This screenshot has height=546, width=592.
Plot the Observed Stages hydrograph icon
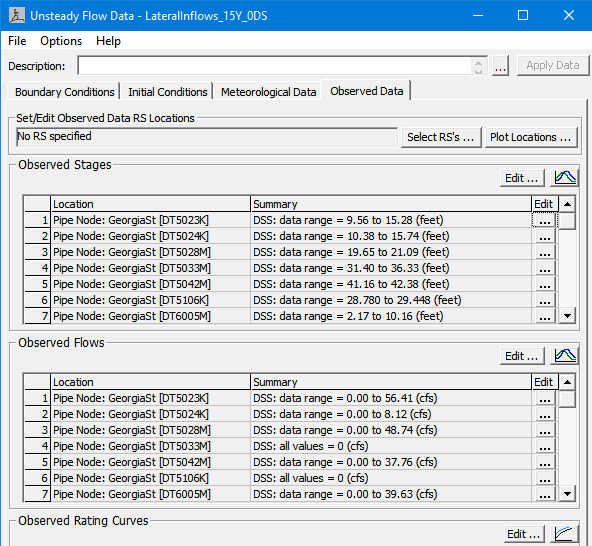564,178
